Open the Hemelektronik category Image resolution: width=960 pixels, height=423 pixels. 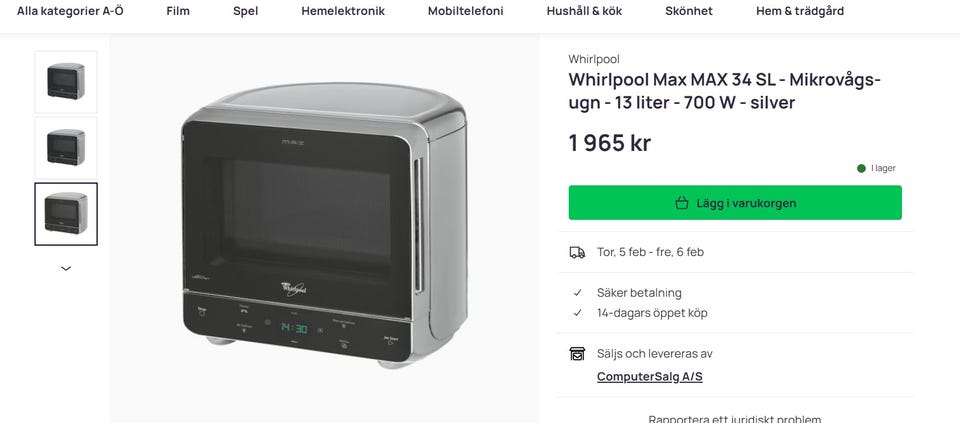point(343,11)
